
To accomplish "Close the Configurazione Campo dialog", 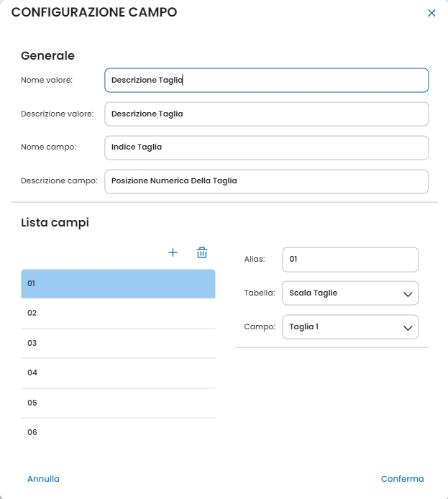I will pos(431,13).
